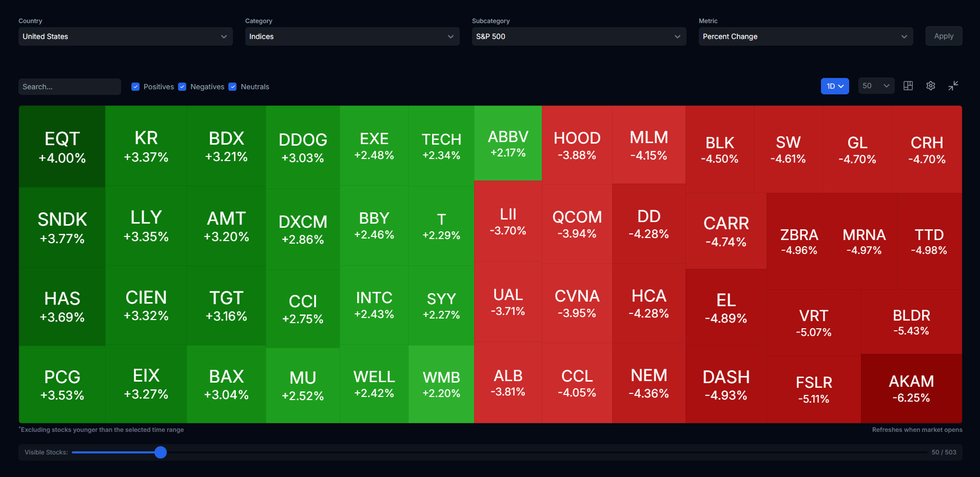Click the SW -4.61% tile

788,149
